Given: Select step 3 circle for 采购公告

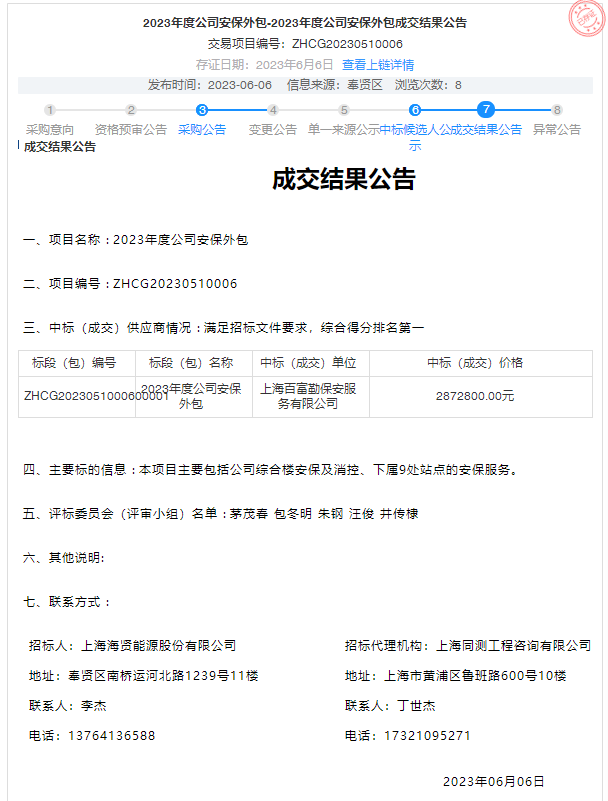Looking at the screenshot, I should 202,110.
